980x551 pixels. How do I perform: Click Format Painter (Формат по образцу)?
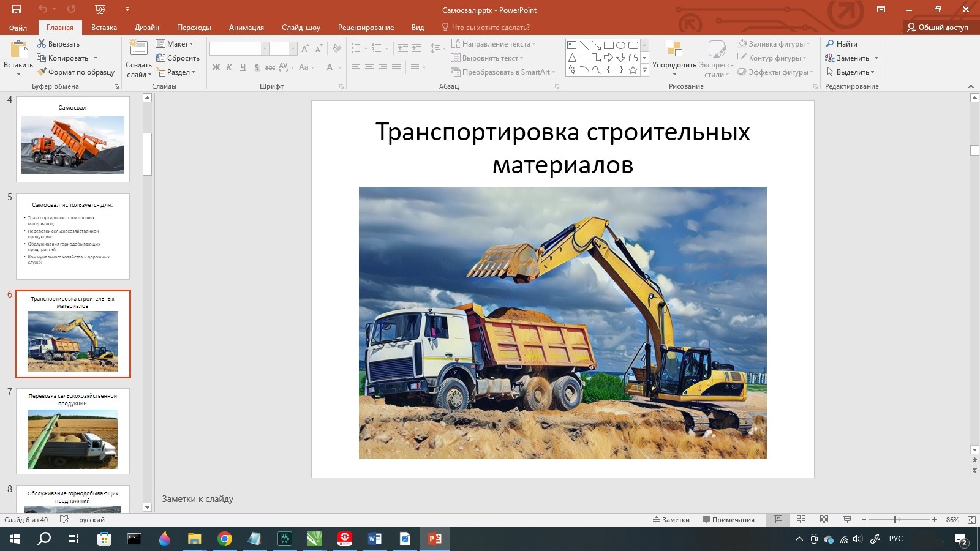click(76, 72)
